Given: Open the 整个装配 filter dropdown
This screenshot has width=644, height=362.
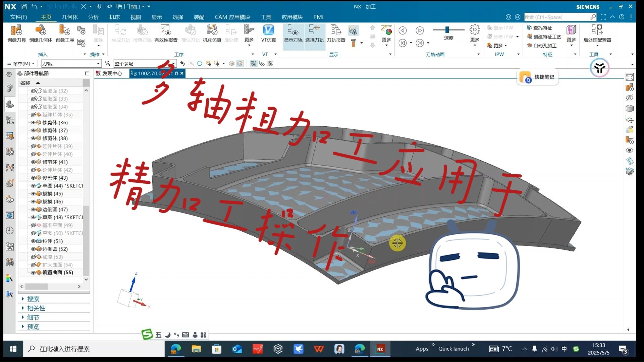Looking at the screenshot, I should click(x=173, y=63).
